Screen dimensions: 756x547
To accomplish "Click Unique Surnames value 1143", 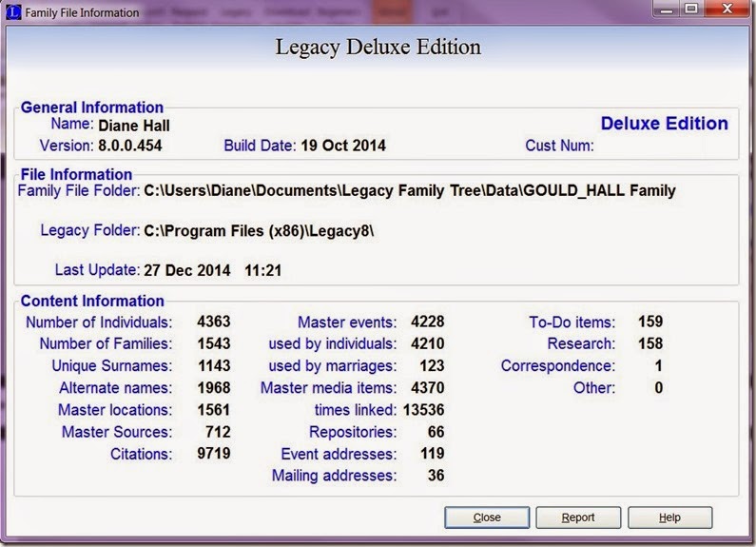I will 214,365.
